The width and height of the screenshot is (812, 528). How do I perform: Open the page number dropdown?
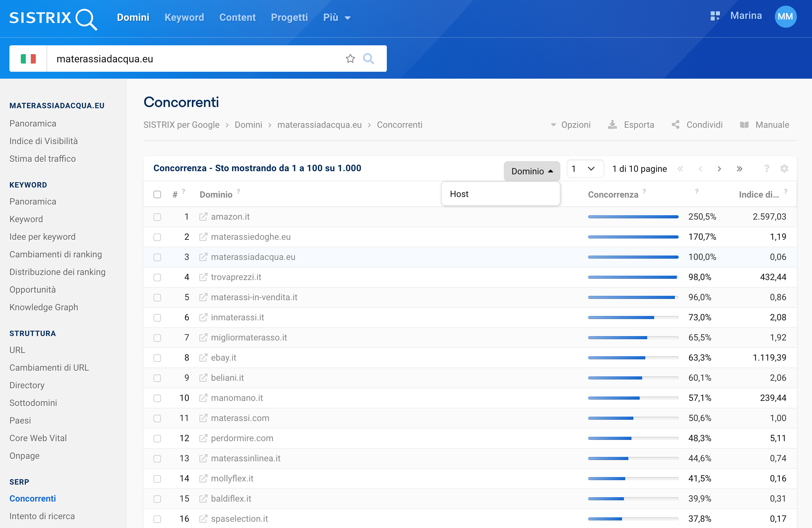pos(585,169)
